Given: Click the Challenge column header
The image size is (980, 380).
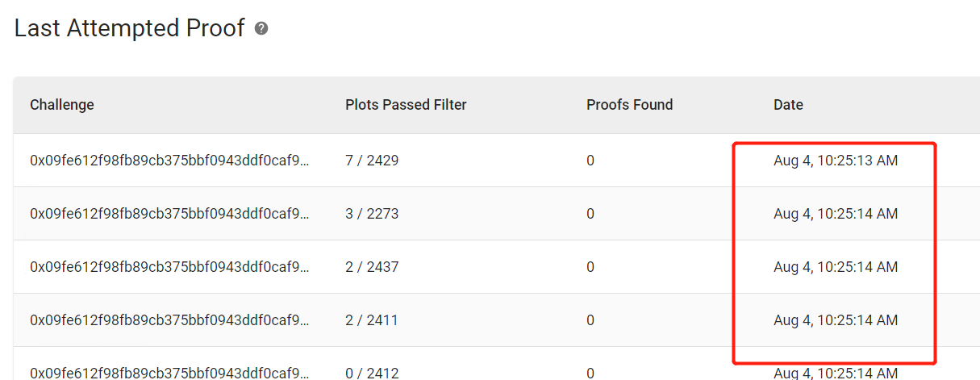Looking at the screenshot, I should pos(62,105).
